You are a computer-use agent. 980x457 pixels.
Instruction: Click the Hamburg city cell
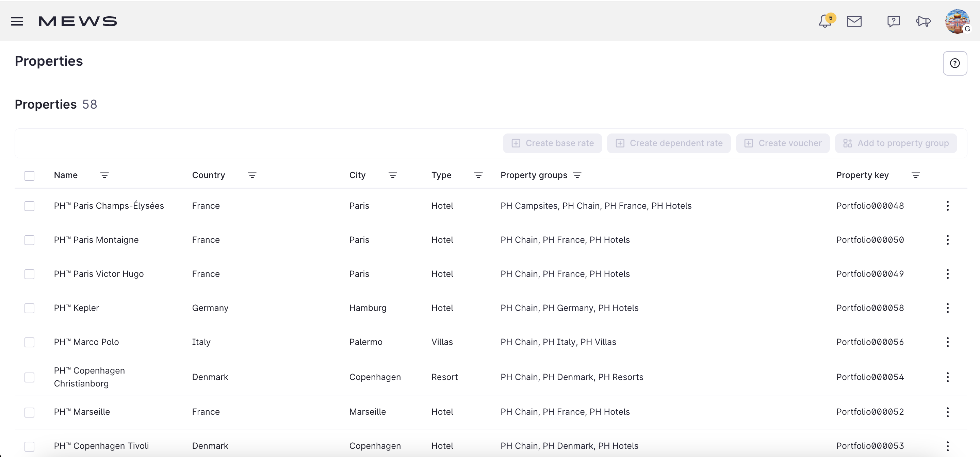[368, 308]
